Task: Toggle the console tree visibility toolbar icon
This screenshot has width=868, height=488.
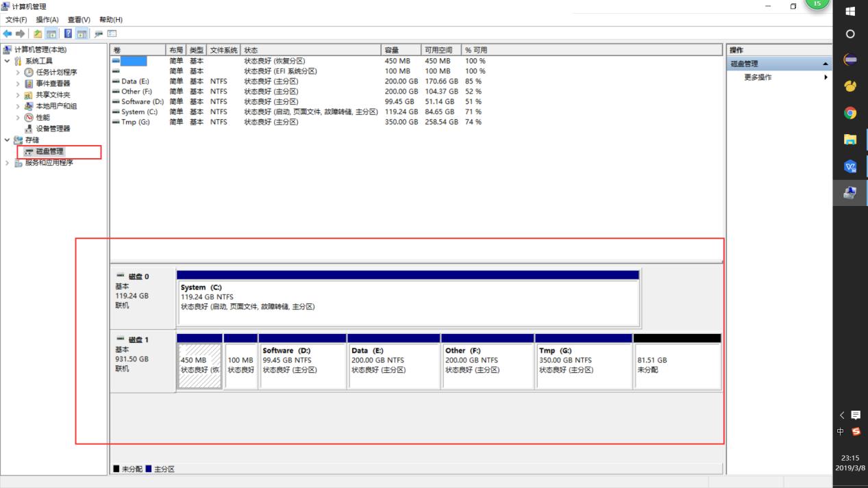Action: tap(51, 33)
